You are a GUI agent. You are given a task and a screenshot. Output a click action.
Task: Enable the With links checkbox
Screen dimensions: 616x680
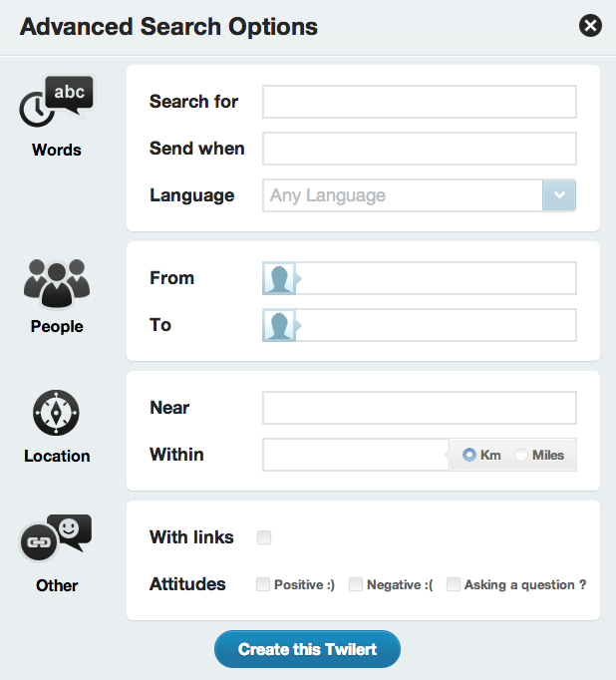click(x=264, y=536)
